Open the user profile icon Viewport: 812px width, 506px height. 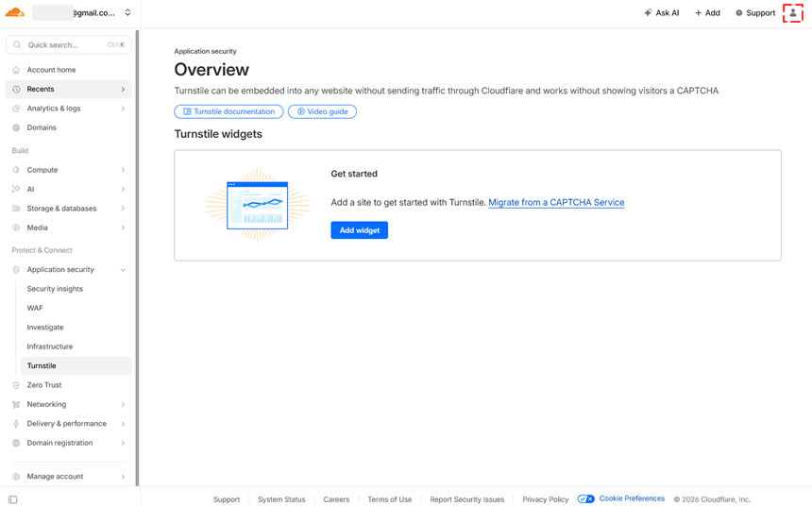(x=793, y=13)
